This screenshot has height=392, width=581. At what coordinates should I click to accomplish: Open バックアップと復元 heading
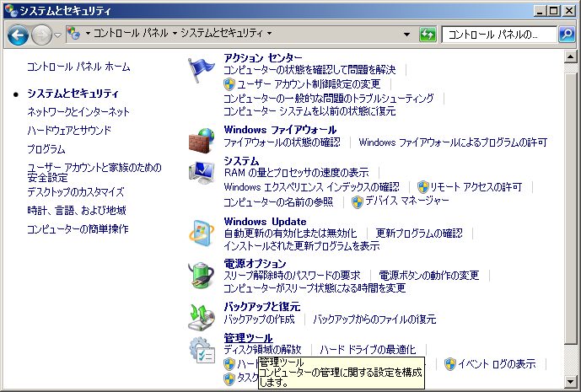(262, 307)
